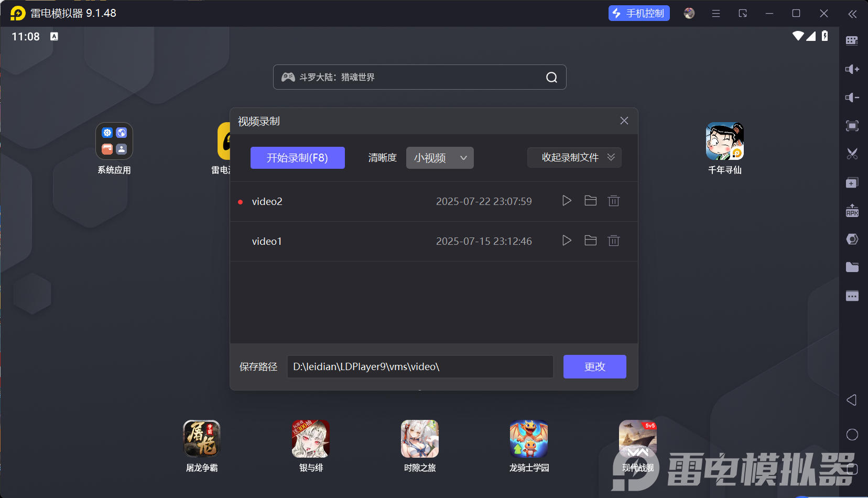
Task: Click the 雷电模拟器 logo in title bar
Action: (18, 13)
